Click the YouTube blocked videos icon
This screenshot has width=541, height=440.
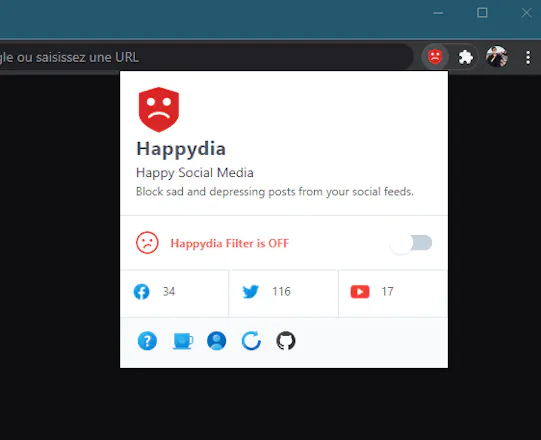360,292
